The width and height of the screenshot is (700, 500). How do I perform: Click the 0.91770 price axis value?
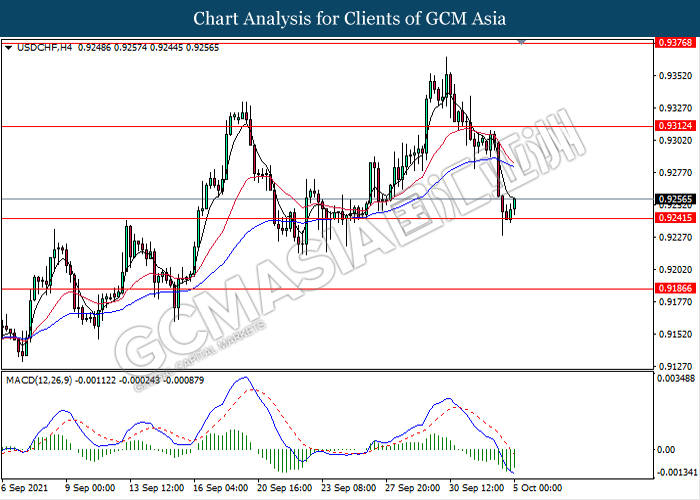[x=675, y=302]
